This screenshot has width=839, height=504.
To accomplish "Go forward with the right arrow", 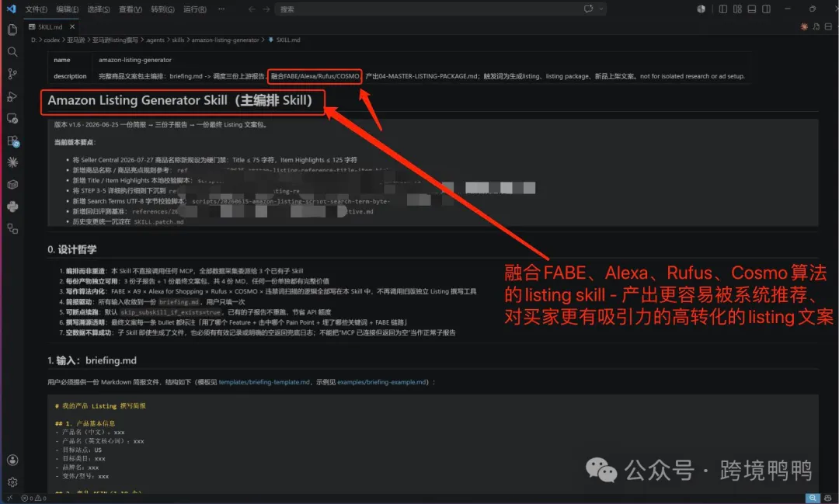I will [x=266, y=9].
